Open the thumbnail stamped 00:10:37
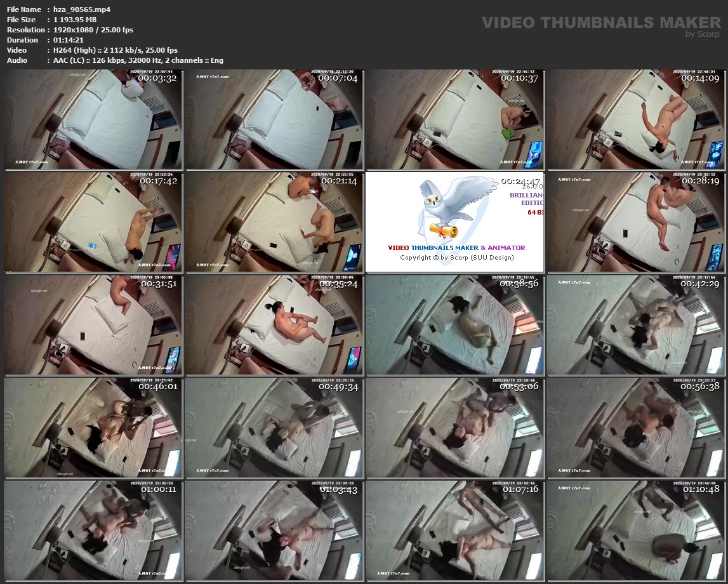Viewport: 728px width, 584px height. coord(456,120)
